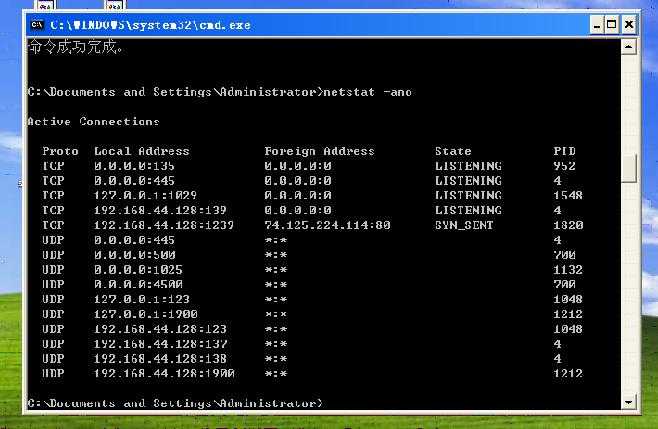This screenshot has height=429, width=658.
Task: Click local address 192.168.44.128:139
Action: pos(160,210)
